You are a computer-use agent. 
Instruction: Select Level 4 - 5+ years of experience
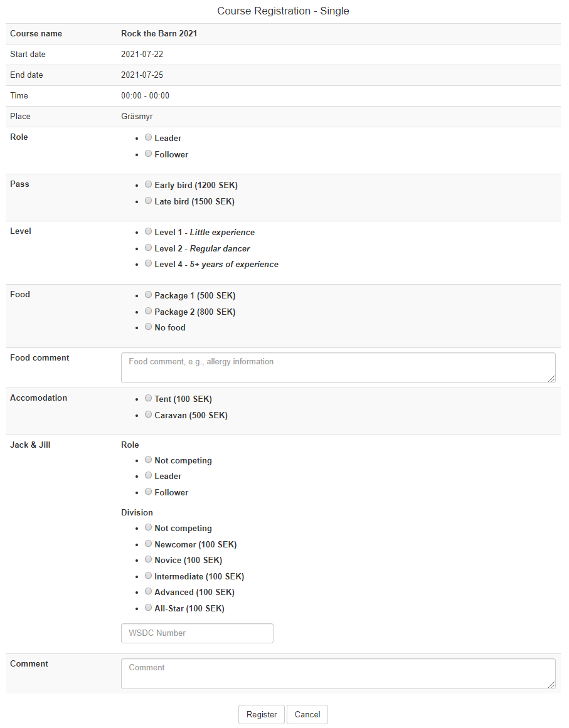148,263
